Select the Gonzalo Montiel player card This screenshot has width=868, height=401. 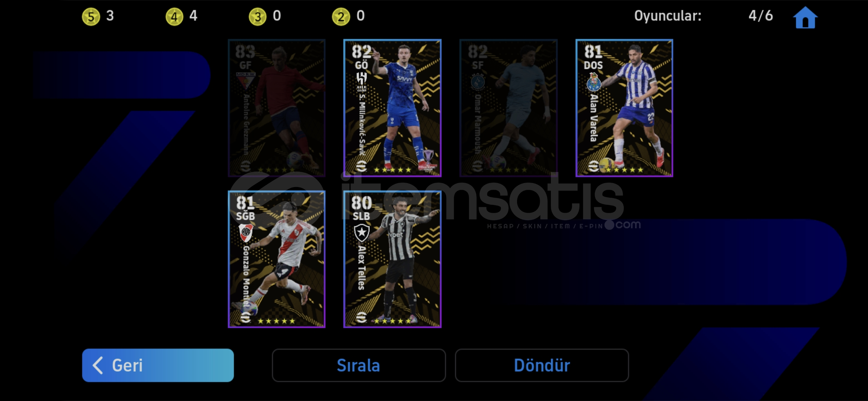click(277, 259)
